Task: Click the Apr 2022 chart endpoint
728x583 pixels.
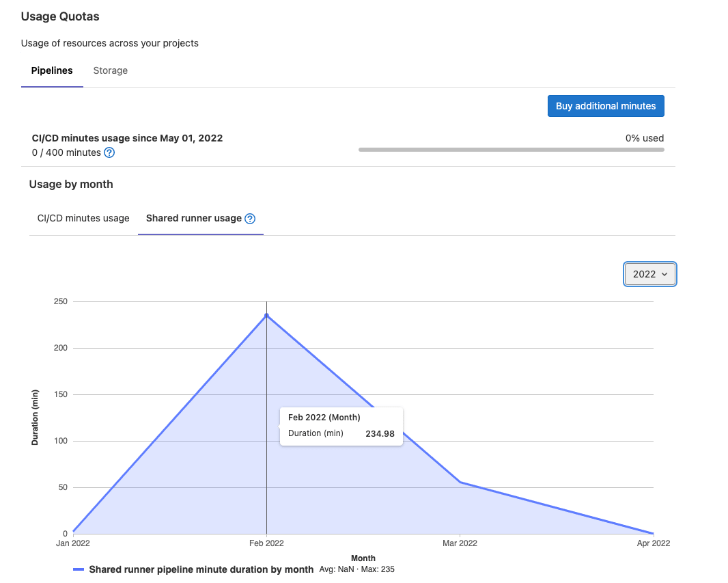Action: [652, 533]
